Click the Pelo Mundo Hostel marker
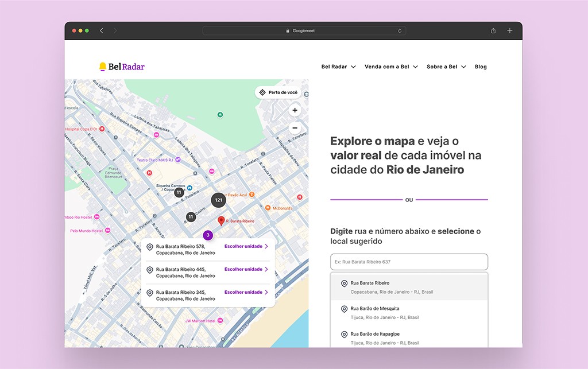The image size is (588, 369). click(107, 230)
